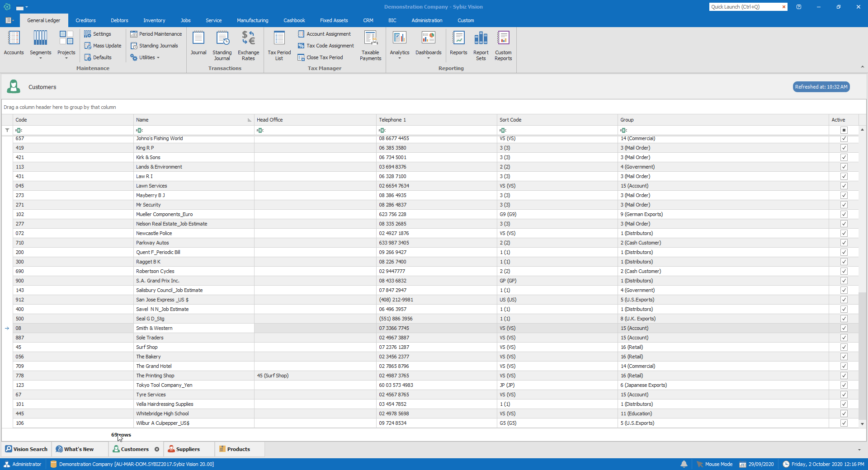Toggle Active checkbox for Smith & Western
The image size is (868, 470).
pyautogui.click(x=844, y=328)
